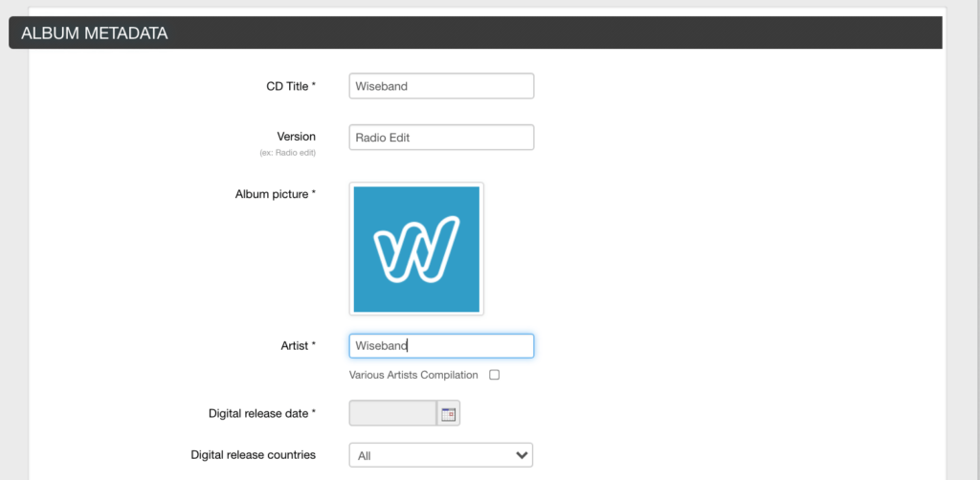The height and width of the screenshot is (480, 980).
Task: Click the Wiseband album picture thumbnail
Action: pos(416,249)
